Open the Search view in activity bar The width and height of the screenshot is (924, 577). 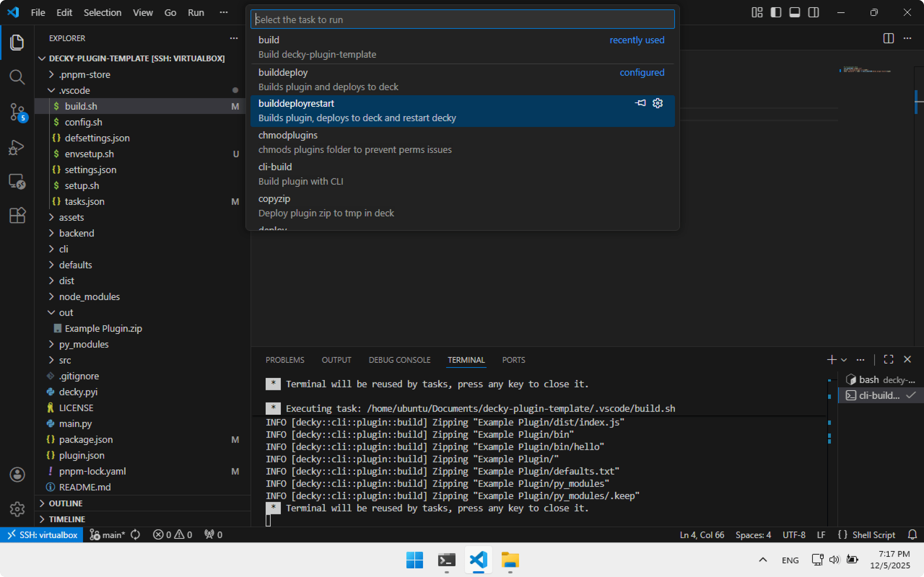pos(17,77)
